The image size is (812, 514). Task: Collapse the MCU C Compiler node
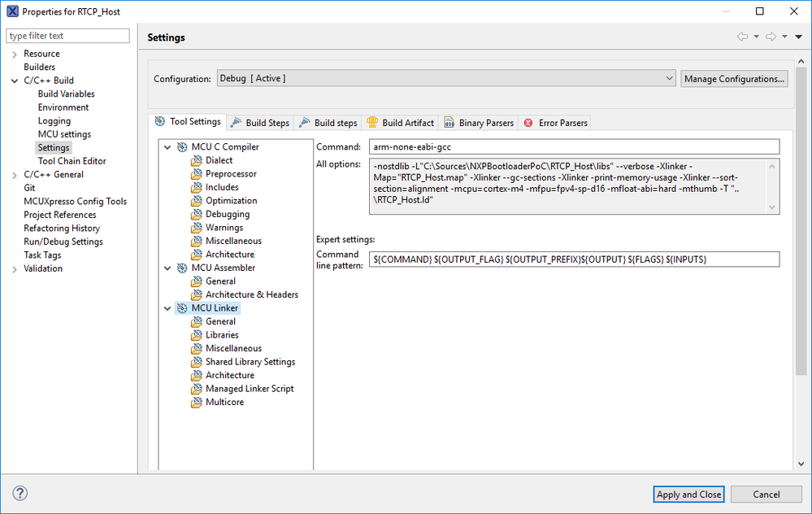(168, 147)
